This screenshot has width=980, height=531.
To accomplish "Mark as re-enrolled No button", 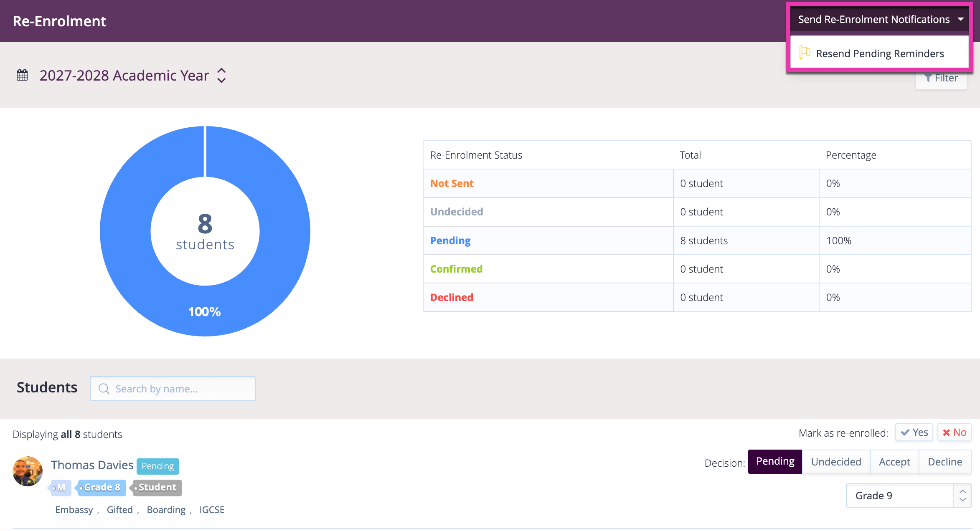I will (x=955, y=432).
